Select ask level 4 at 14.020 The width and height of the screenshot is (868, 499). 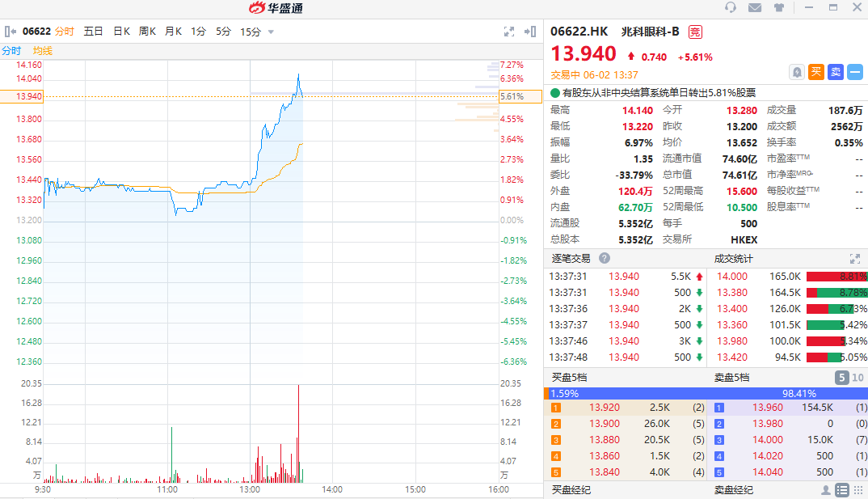pyautogui.click(x=789, y=456)
